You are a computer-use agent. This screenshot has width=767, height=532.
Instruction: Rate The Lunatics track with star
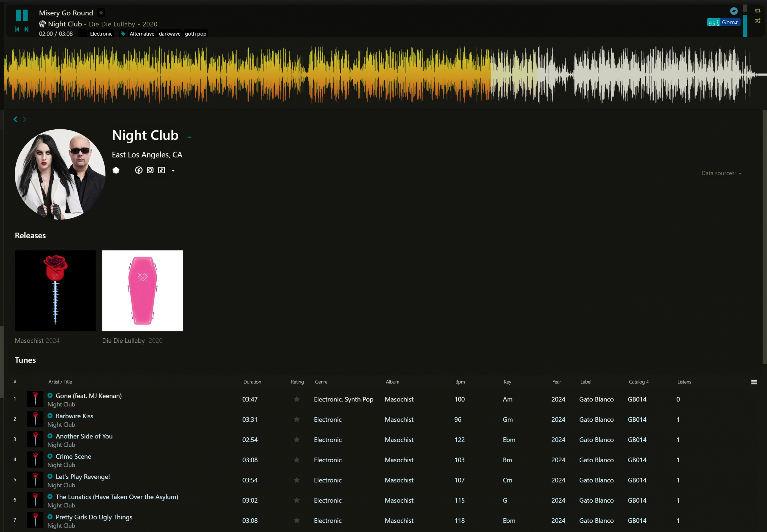pyautogui.click(x=297, y=500)
